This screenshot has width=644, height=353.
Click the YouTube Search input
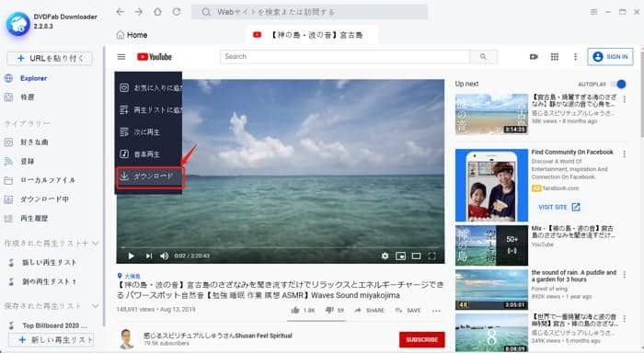345,57
